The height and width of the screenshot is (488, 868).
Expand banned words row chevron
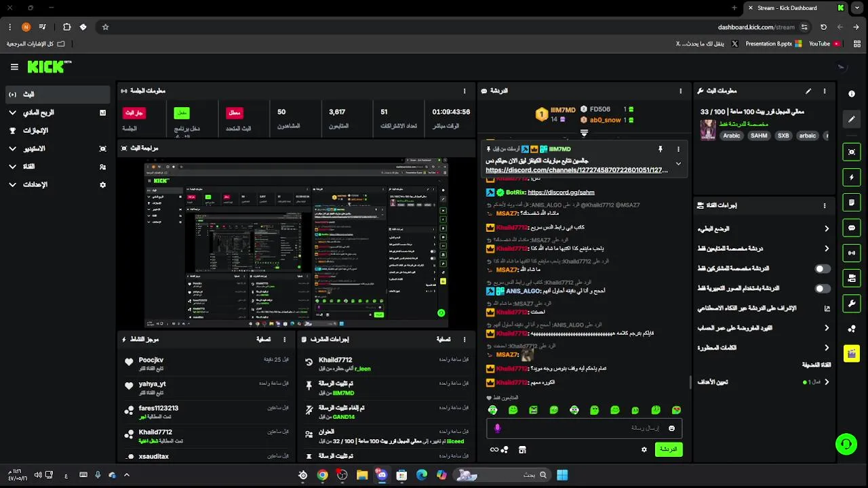827,348
